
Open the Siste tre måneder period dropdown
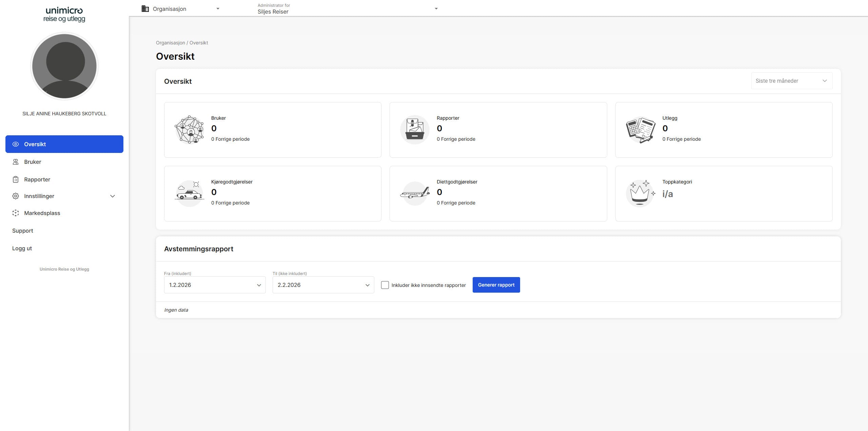791,81
